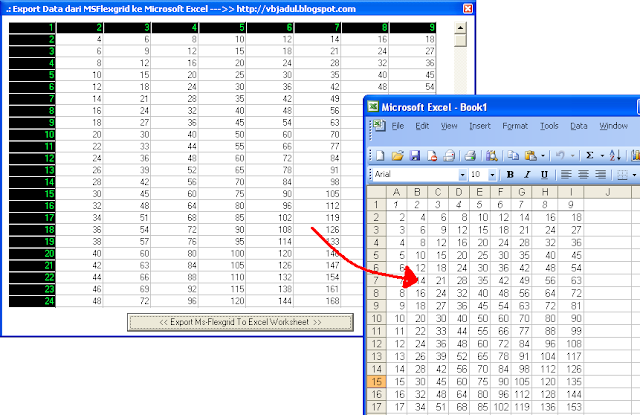Image resolution: width=640 pixels, height=415 pixels.
Task: Select column E header in Excel
Action: 480,192
